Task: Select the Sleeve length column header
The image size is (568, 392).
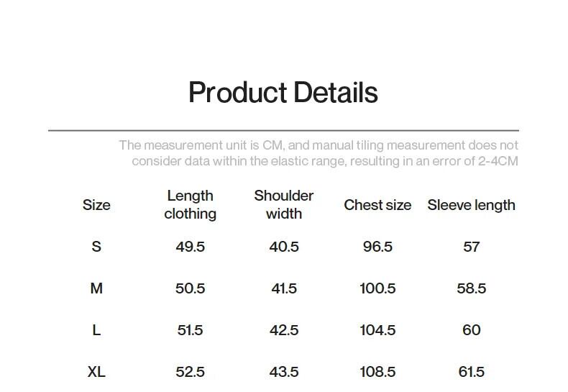Action: click(x=471, y=205)
